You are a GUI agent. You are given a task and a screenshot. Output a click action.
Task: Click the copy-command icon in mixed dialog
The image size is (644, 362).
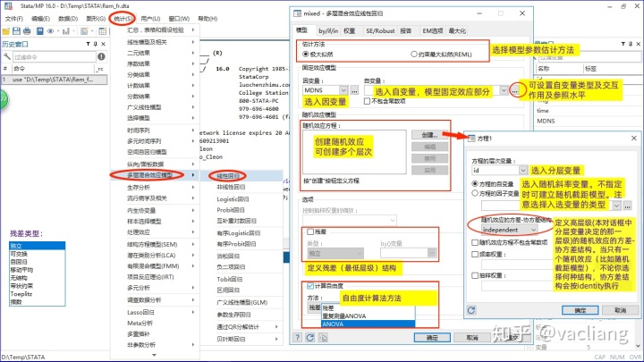(323, 337)
